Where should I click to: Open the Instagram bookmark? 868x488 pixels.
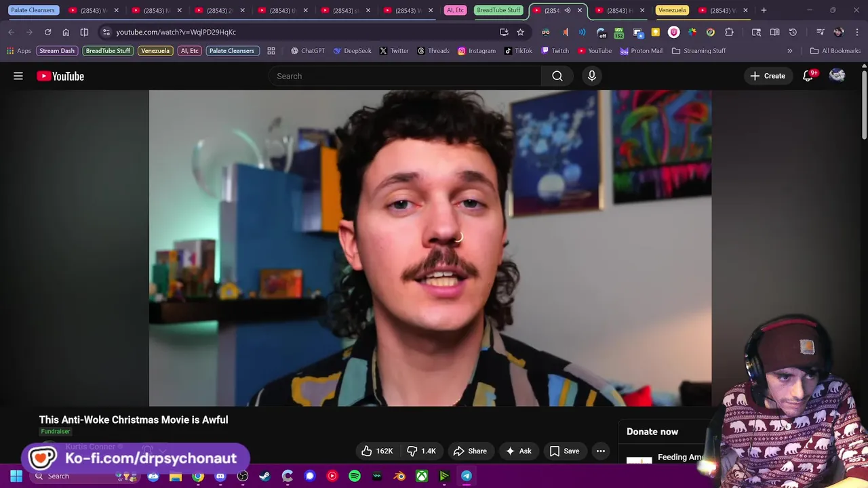[477, 51]
